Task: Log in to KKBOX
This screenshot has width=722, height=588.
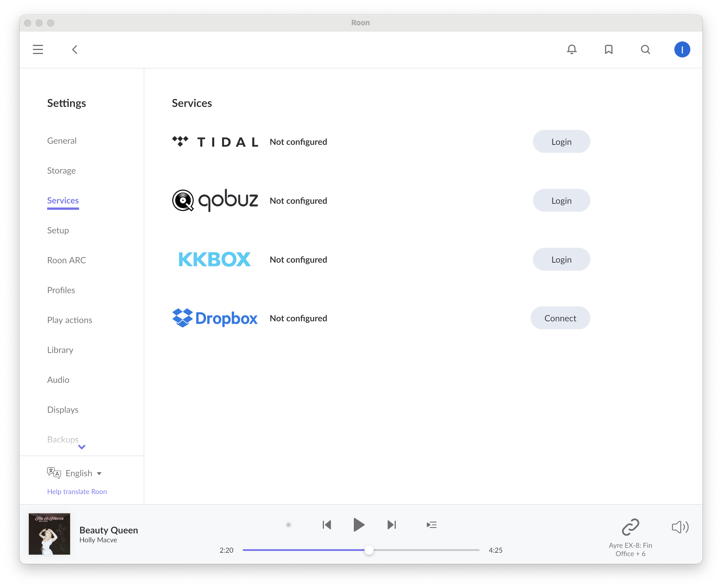Action: click(561, 260)
